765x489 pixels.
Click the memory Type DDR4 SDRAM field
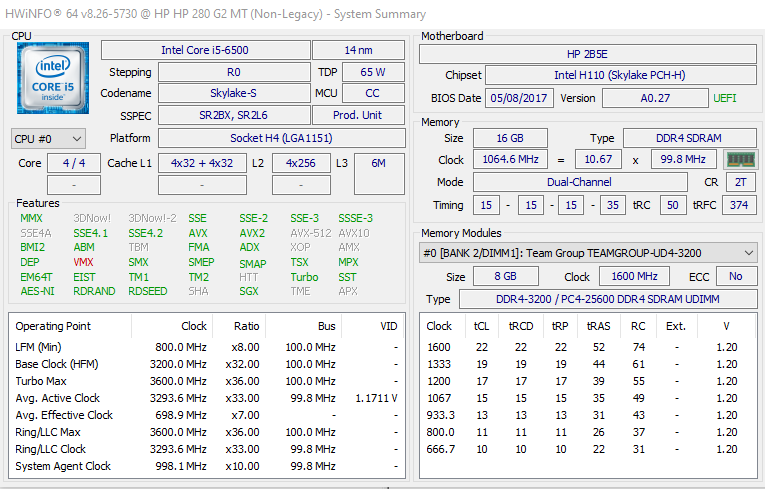point(689,138)
